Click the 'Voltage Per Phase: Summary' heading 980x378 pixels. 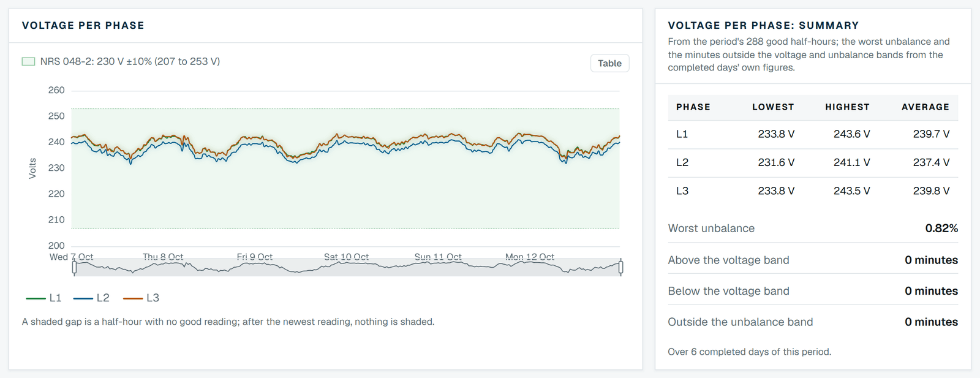[x=763, y=26]
